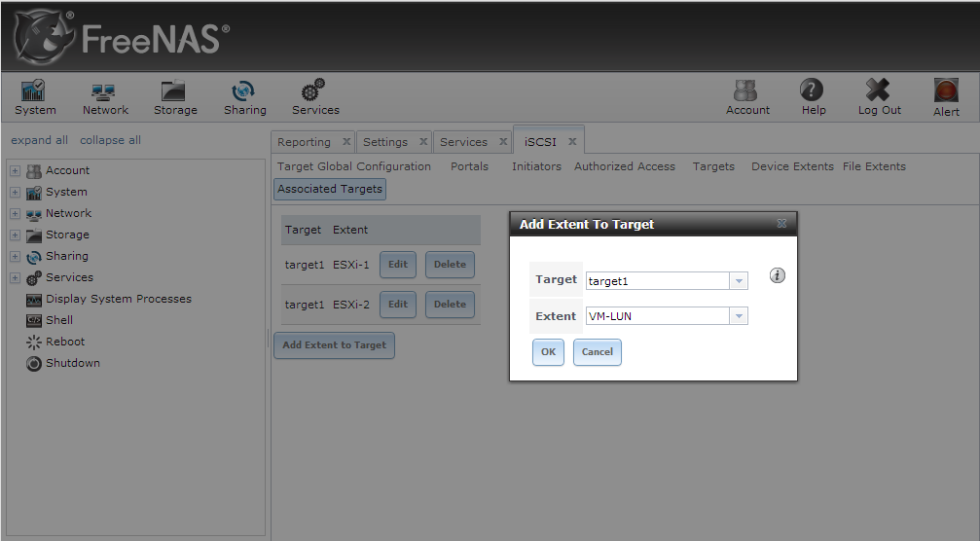
Task: Edit the ESXi-1 extent row
Action: (x=397, y=265)
